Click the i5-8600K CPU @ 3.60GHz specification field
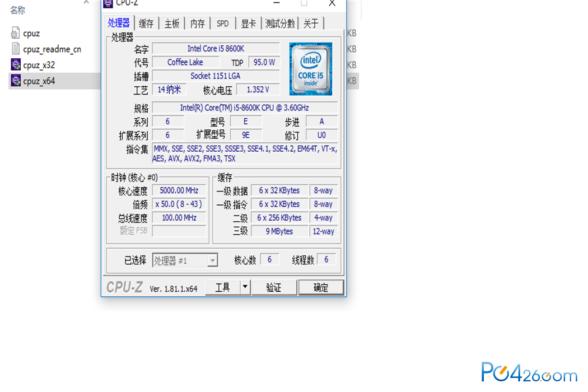The height and width of the screenshot is (392, 588). (x=245, y=108)
